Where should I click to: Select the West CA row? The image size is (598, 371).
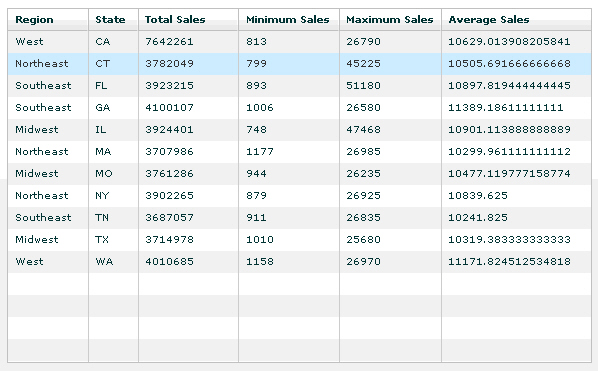[x=299, y=42]
